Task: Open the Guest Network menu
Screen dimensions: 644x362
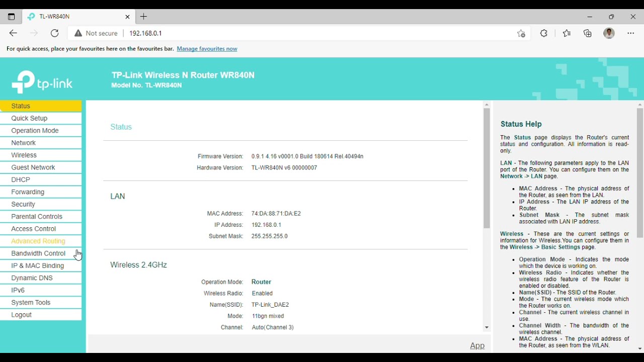Action: tap(41, 168)
